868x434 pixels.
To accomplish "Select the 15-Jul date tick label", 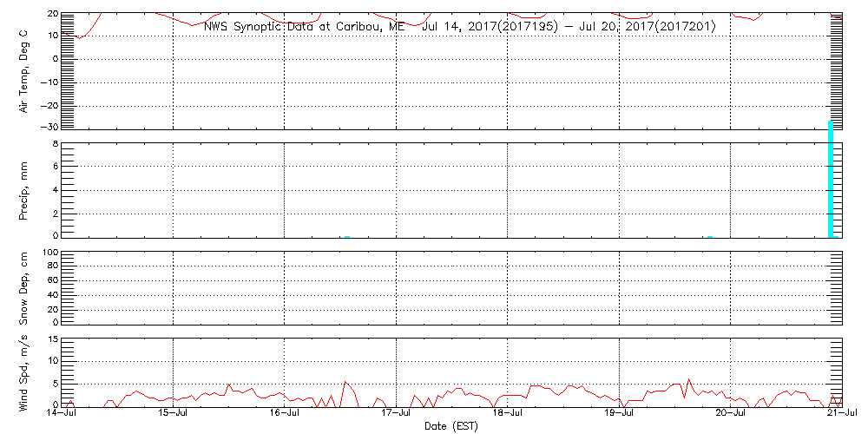I will click(x=174, y=414).
